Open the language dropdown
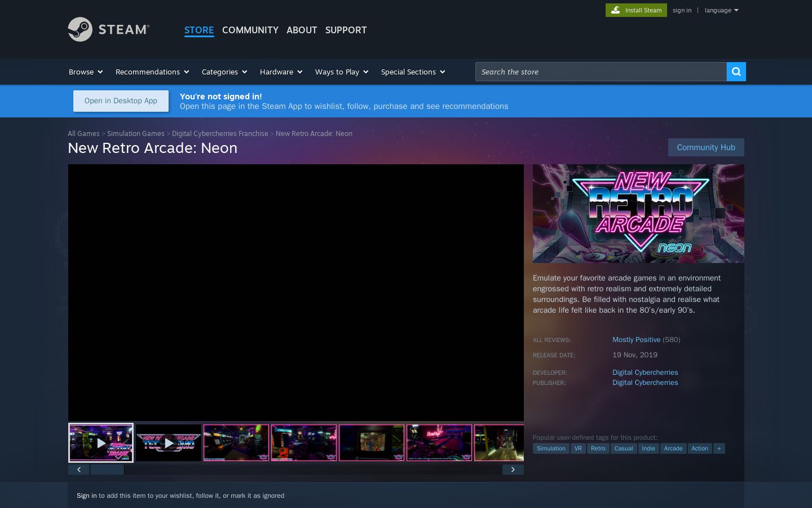The height and width of the screenshot is (508, 812). tap(721, 10)
